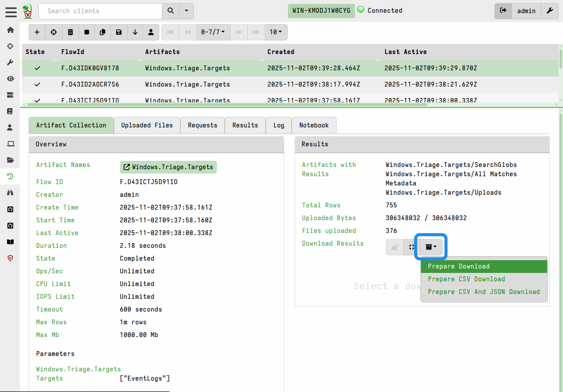The height and width of the screenshot is (392, 563).
Task: Open View Artifacts with the eye icon
Action: point(11,79)
